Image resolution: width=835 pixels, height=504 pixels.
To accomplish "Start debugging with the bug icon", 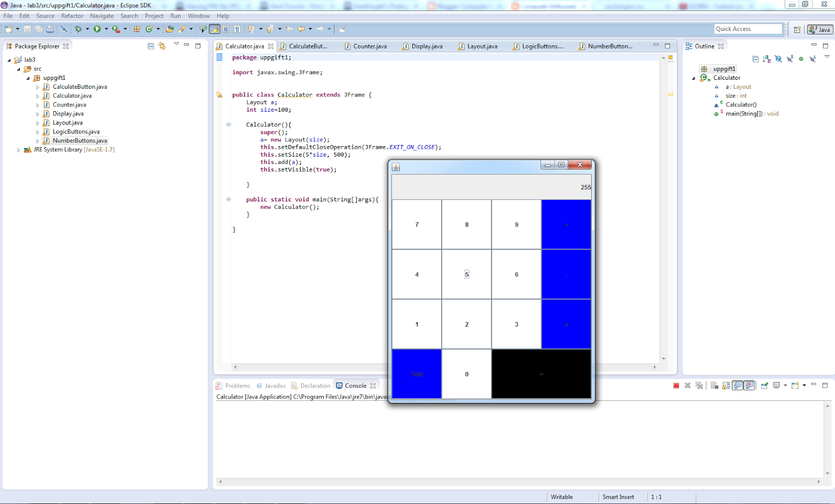I will tap(78, 29).
